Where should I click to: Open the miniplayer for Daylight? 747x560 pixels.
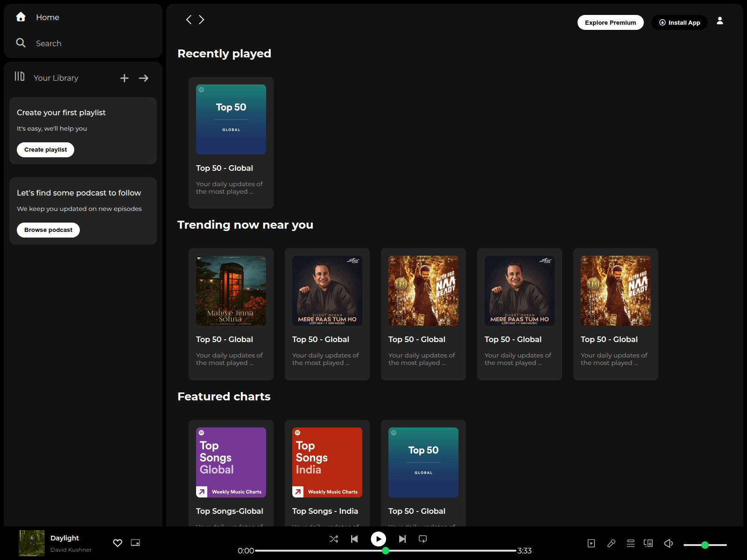[x=135, y=543]
